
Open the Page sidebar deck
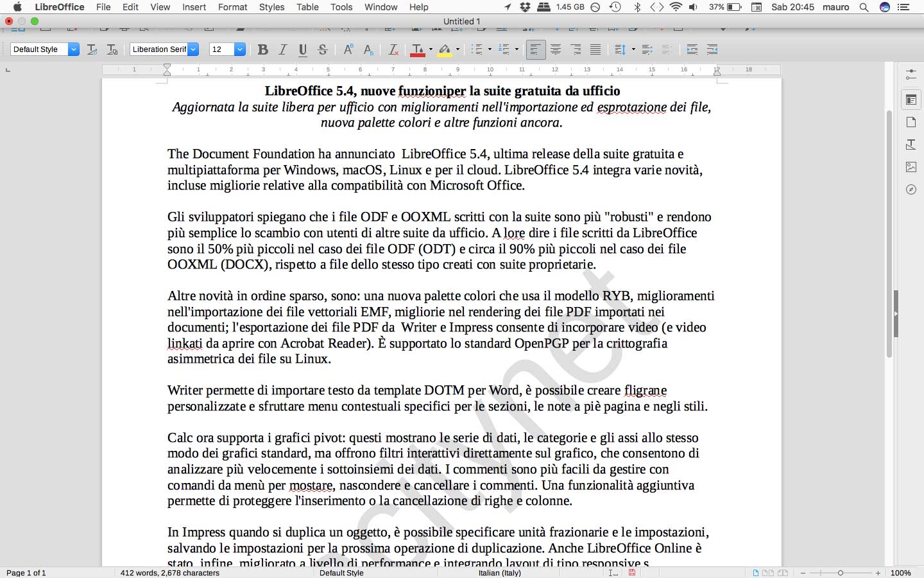[911, 122]
